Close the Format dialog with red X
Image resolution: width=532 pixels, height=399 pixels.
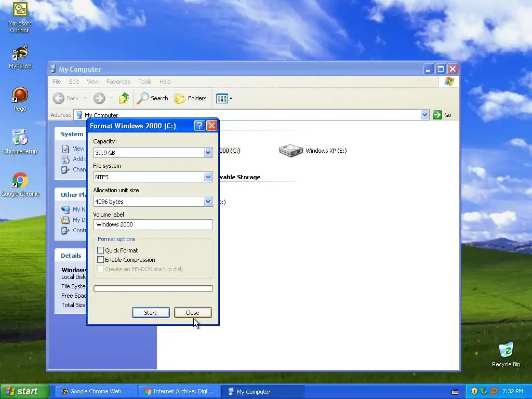[x=212, y=126]
